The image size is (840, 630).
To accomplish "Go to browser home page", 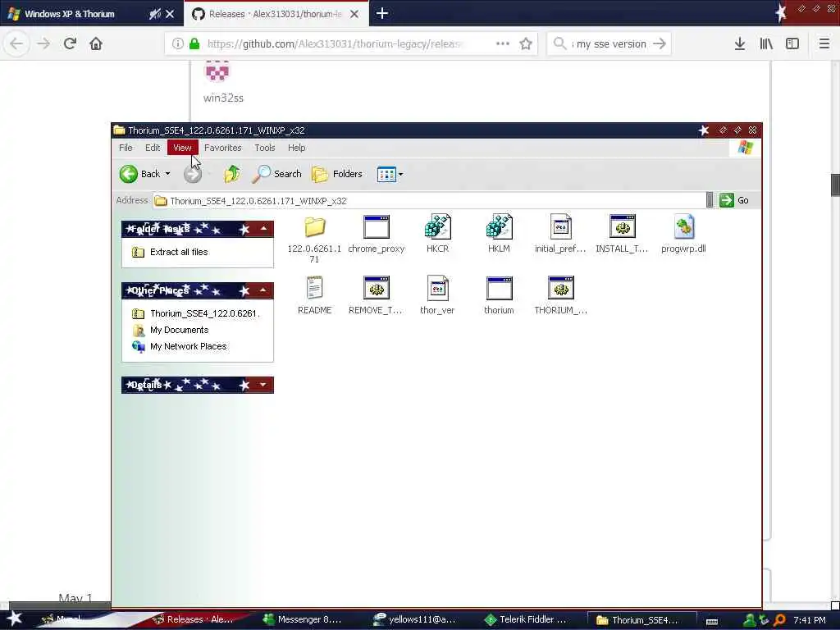I will 96,43.
